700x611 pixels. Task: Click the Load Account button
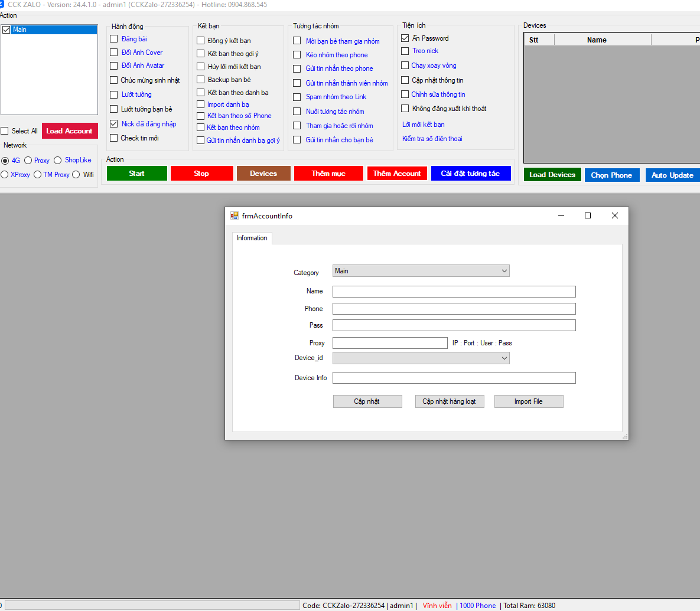point(69,130)
